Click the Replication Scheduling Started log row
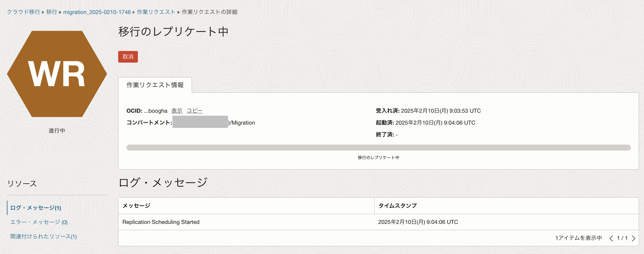Screen dimensions: 644x254 161,222
